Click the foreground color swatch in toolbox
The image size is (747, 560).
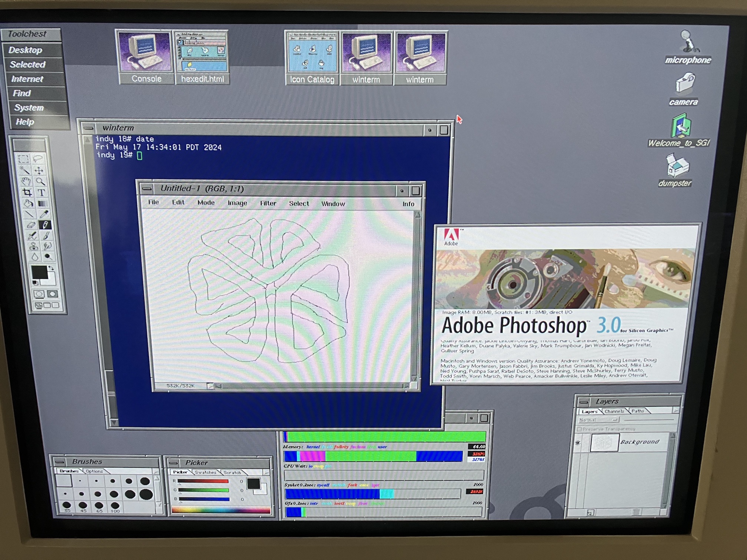40,272
